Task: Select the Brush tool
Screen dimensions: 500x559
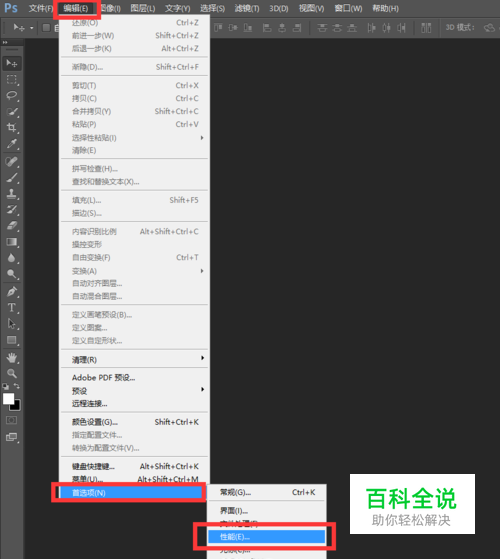Action: 12,178
